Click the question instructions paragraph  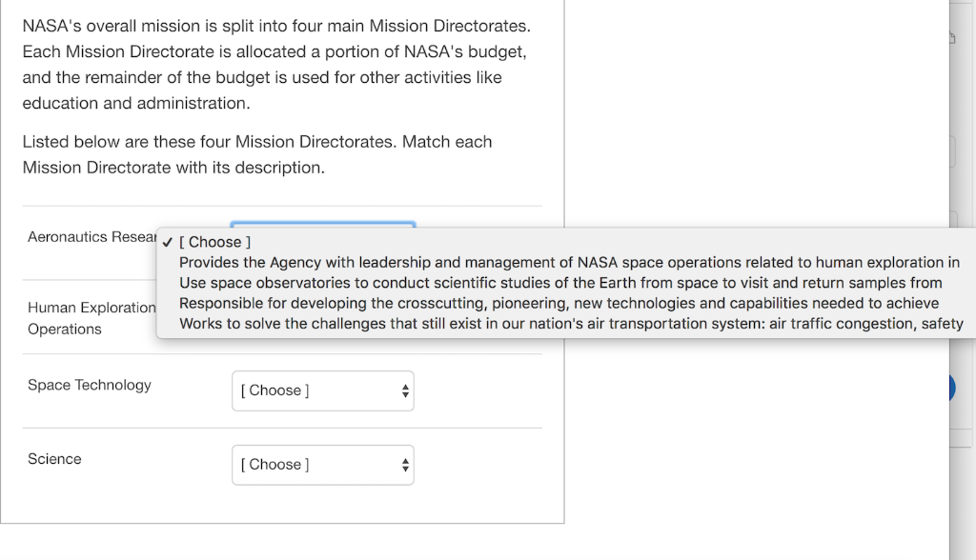(x=256, y=154)
